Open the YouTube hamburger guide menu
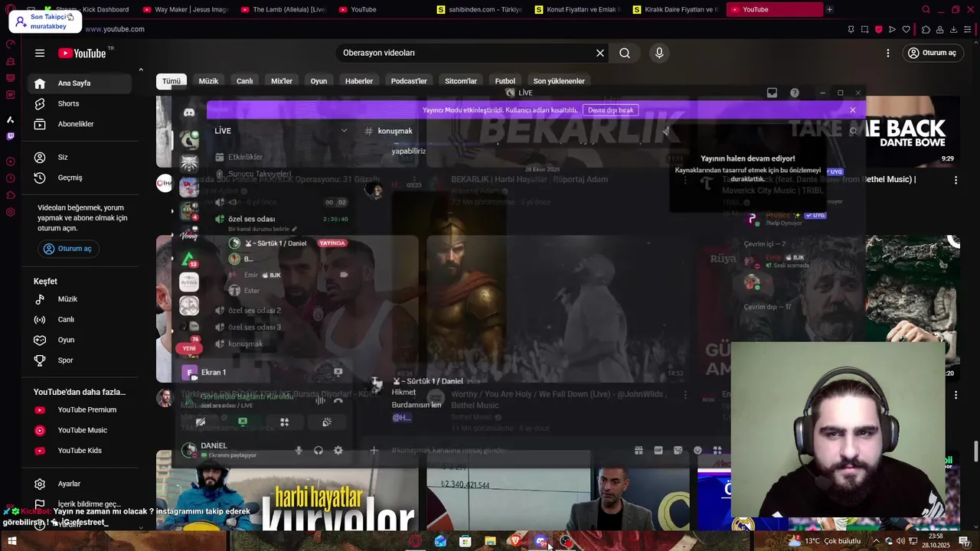 40,53
